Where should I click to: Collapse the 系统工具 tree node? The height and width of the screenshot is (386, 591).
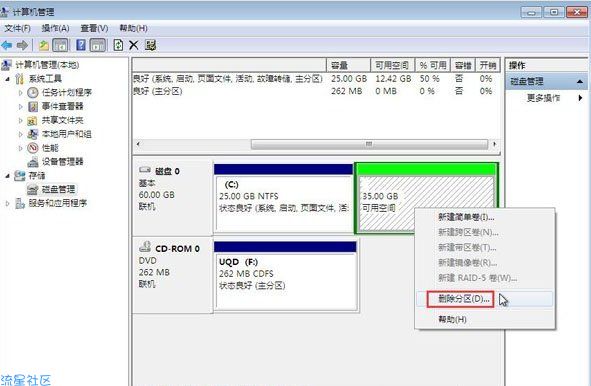(x=8, y=79)
